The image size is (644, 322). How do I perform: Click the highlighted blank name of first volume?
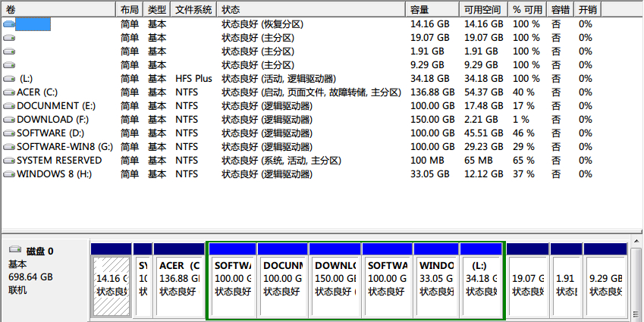(33, 24)
